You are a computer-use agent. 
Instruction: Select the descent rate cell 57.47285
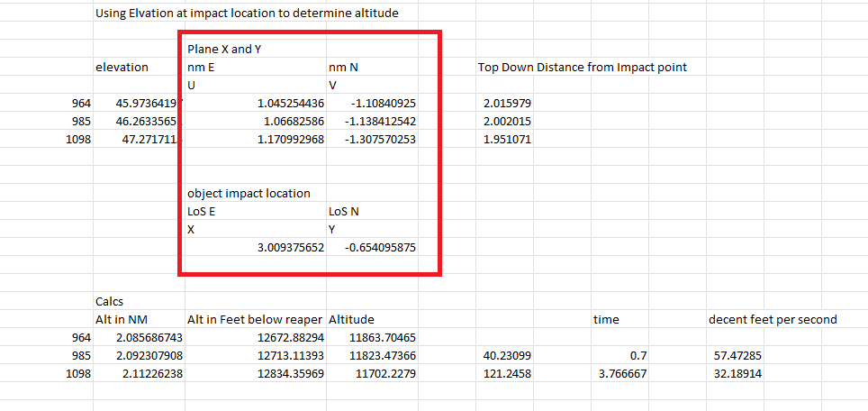pos(737,356)
